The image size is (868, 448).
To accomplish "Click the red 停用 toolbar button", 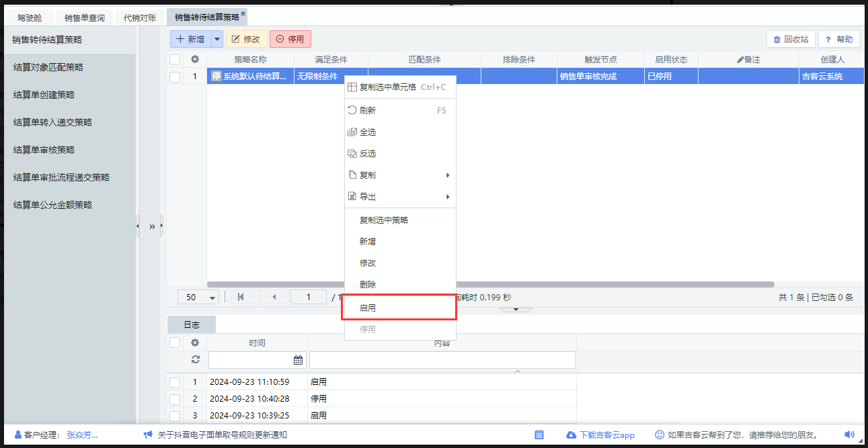I will click(290, 39).
